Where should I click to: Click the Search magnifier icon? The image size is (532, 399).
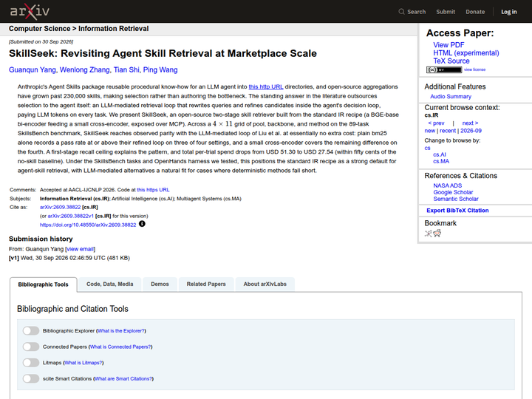click(401, 12)
